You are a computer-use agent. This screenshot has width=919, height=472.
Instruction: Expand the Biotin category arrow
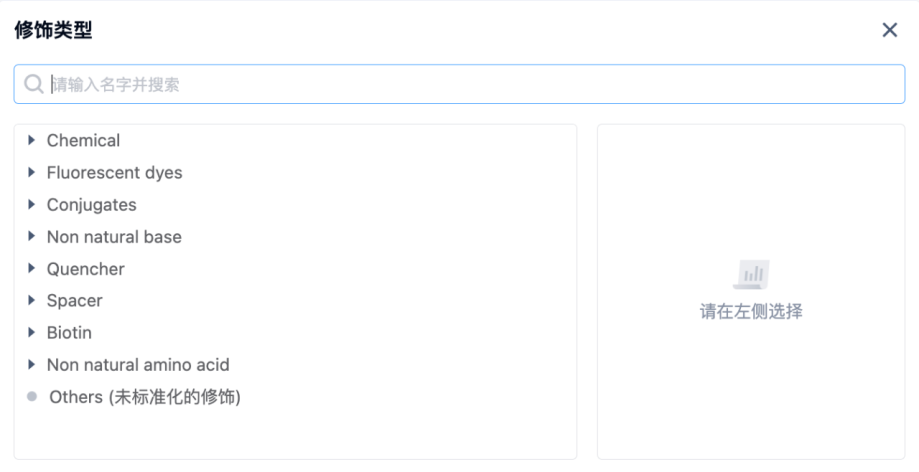(32, 333)
